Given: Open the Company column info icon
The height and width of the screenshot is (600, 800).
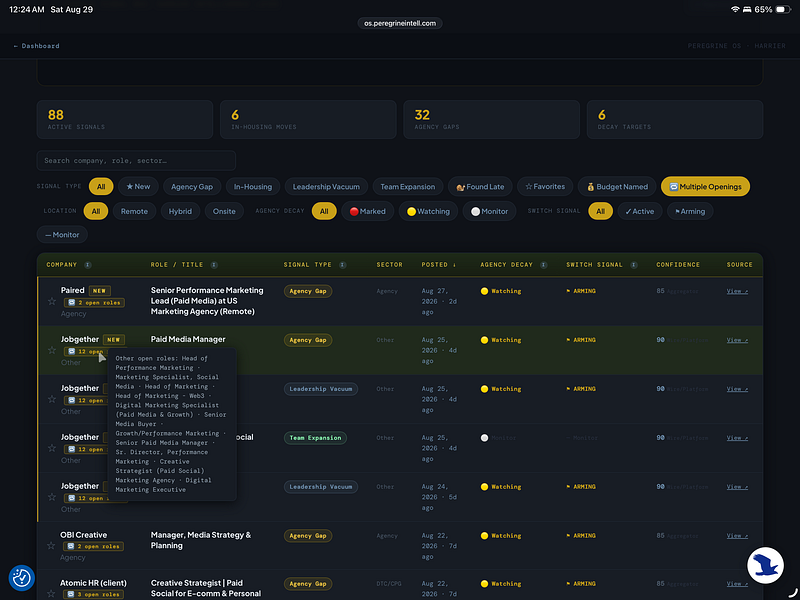Looking at the screenshot, I should pos(88,265).
